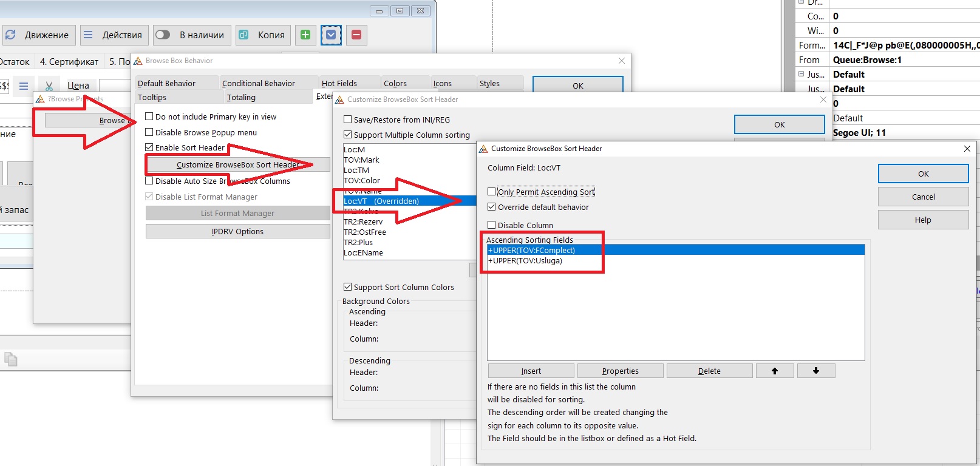The image size is (980, 466).
Task: Click the Properties button
Action: 620,371
